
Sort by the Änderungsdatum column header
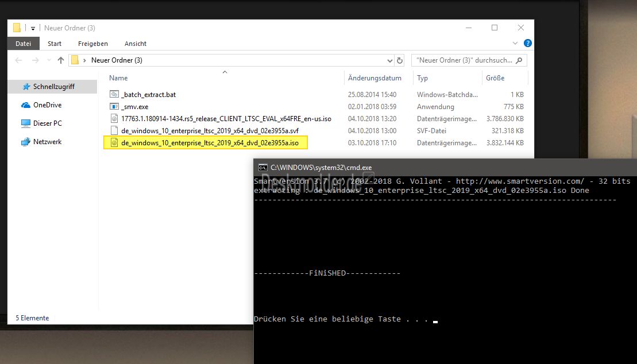(x=375, y=78)
